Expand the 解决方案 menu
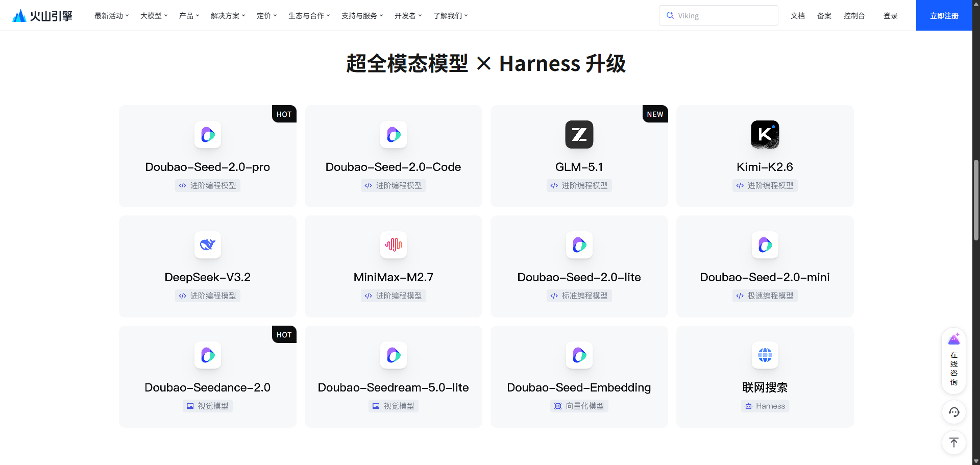The image size is (980, 465). tap(228, 16)
